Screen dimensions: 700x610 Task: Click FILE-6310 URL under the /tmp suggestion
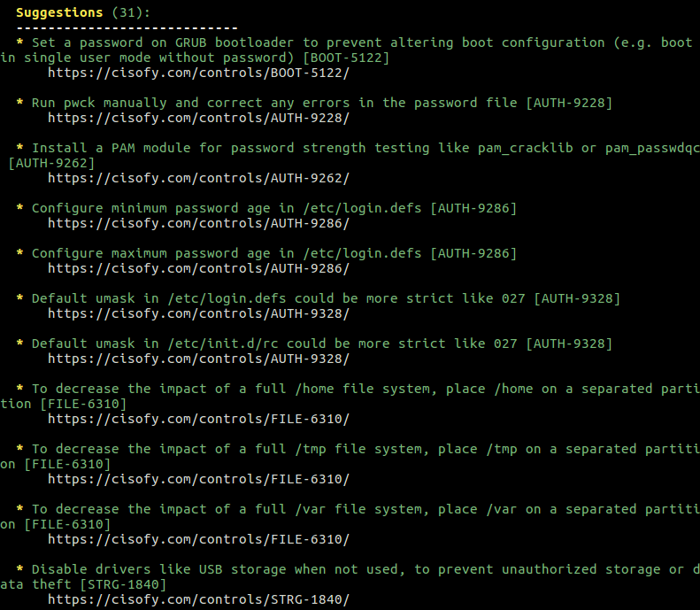[x=198, y=479]
